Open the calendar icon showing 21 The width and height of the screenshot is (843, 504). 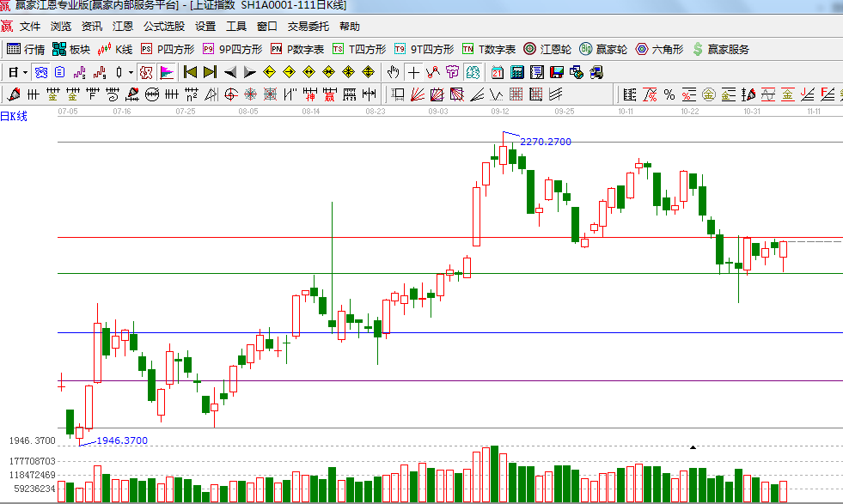[x=498, y=72]
